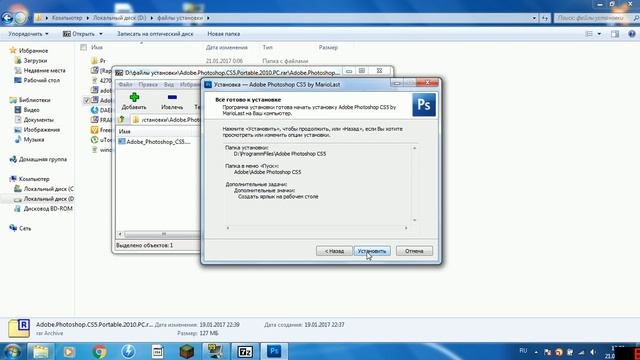640x360 pixels.
Task: Open Chrome from the taskbar
Action: click(99, 351)
